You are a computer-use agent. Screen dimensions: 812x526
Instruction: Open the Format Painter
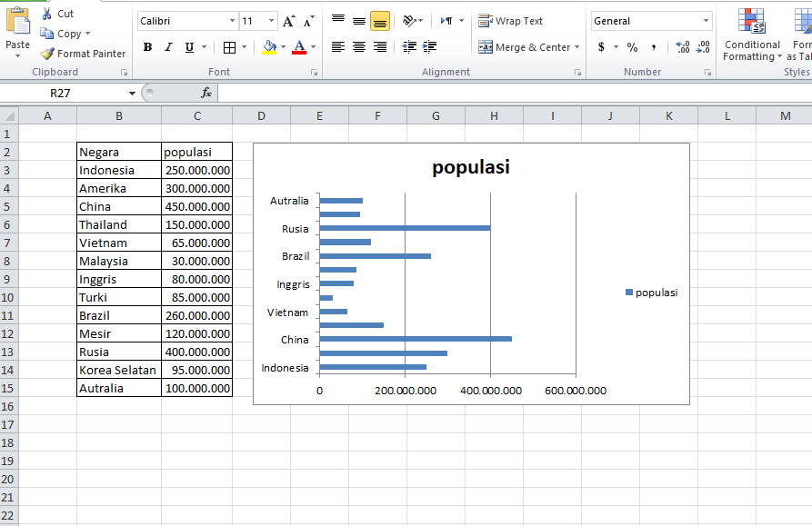pos(83,54)
